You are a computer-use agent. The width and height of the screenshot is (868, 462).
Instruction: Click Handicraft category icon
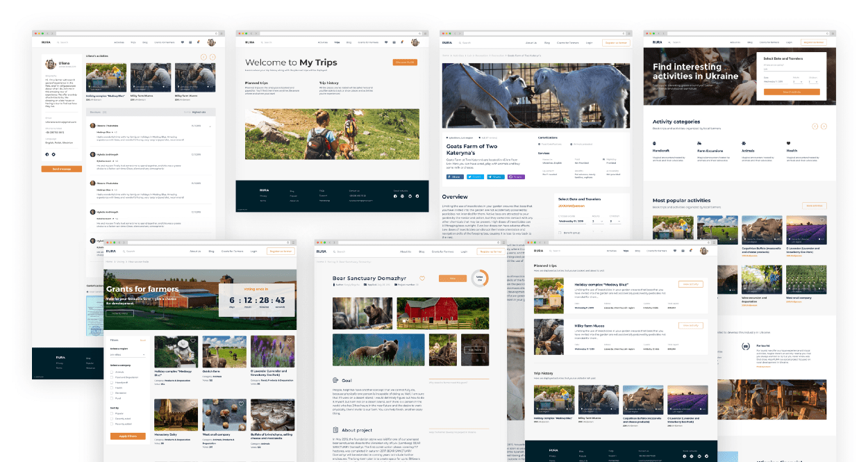[x=655, y=143]
